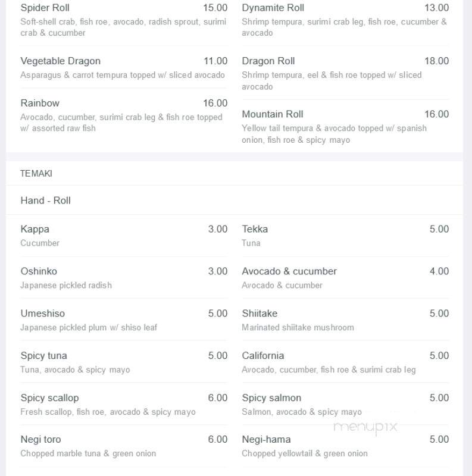The image size is (472, 476).
Task: Click the Rainbow roll item
Action: (124, 115)
